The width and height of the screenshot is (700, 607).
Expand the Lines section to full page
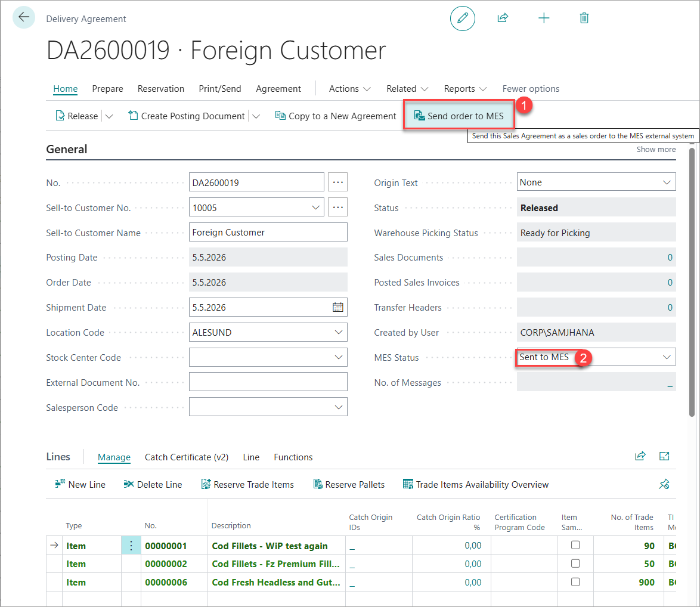664,456
